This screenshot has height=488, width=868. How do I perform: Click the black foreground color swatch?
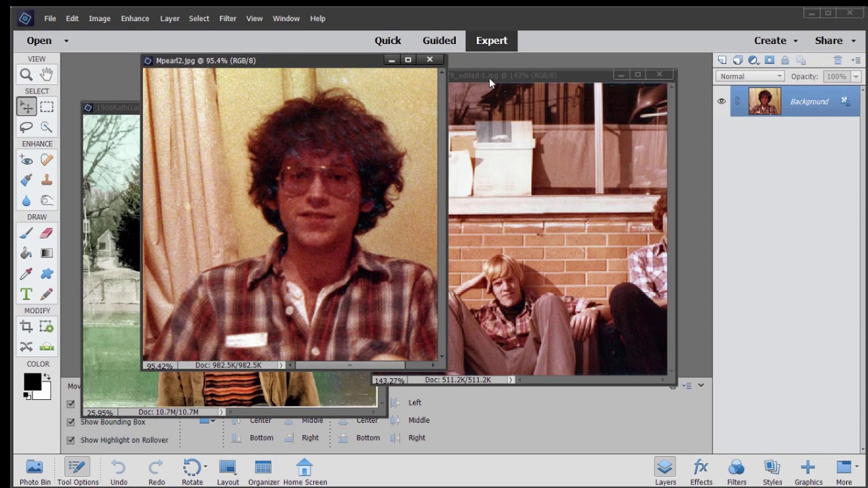[31, 381]
